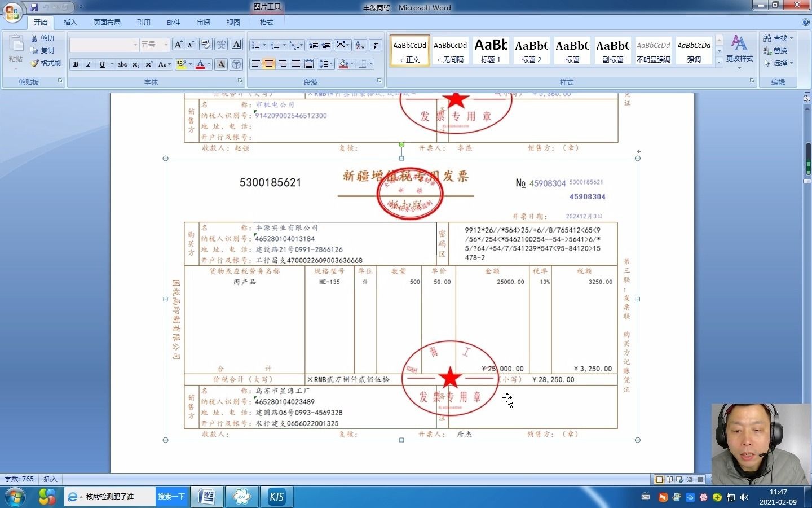
Task: Open the KIS application from the taskbar
Action: 276,497
